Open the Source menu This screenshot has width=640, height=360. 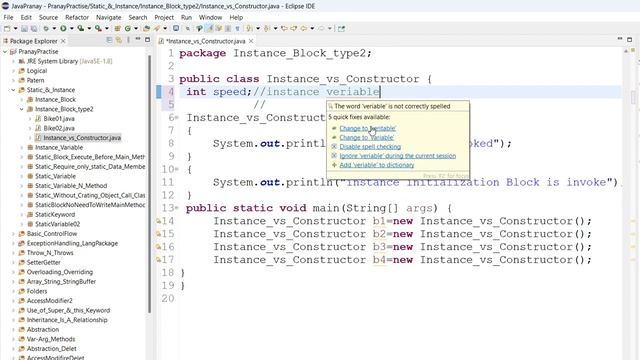48,18
